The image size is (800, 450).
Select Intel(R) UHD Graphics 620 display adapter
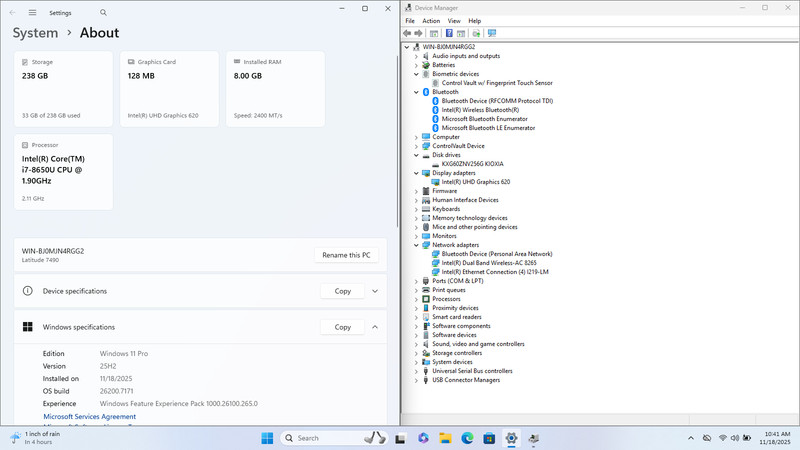(x=476, y=182)
